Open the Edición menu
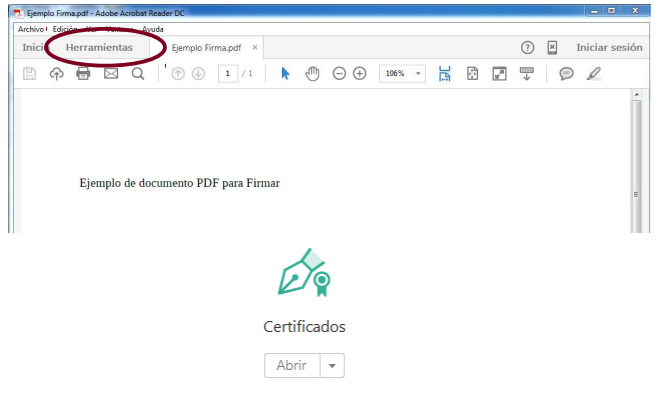 coord(65,29)
